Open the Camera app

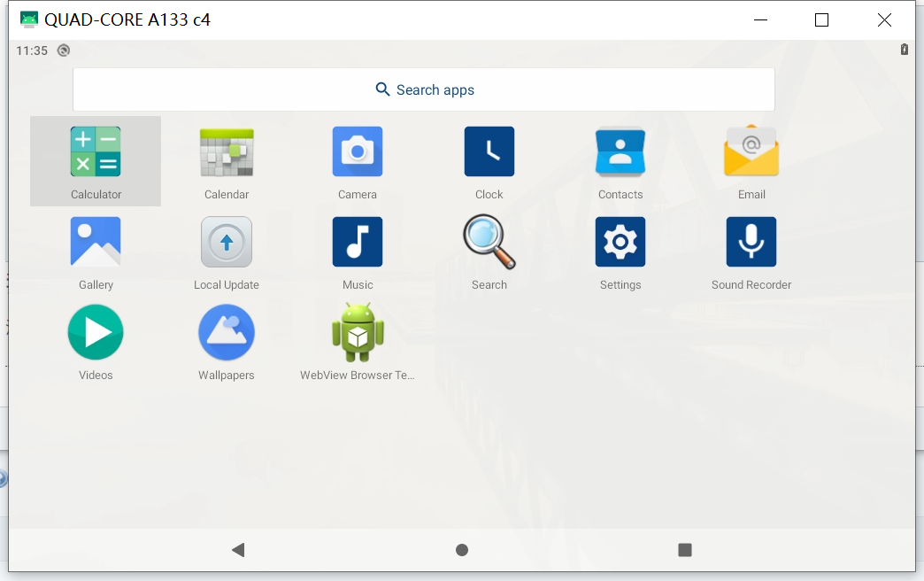(x=358, y=152)
